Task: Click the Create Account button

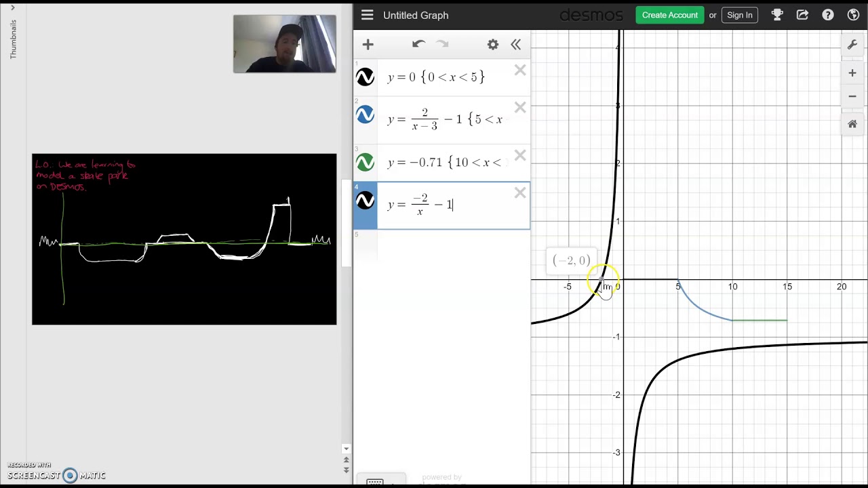Action: (670, 15)
